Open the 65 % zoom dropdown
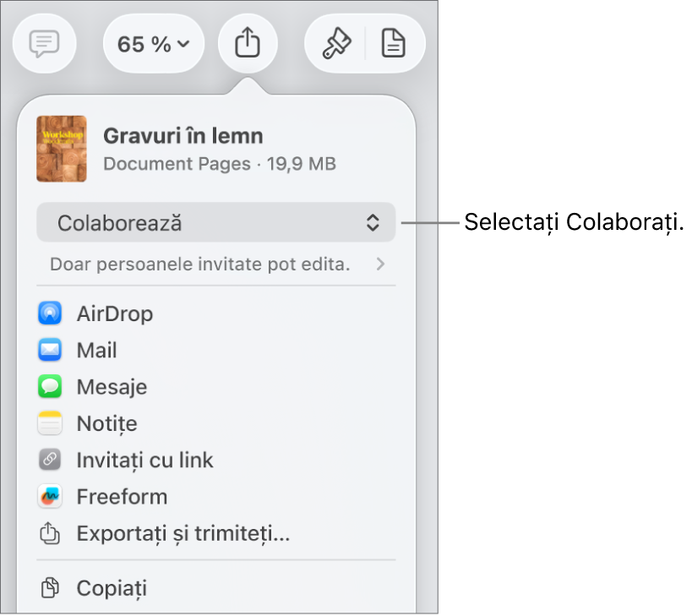This screenshot has width=692, height=616. click(153, 43)
